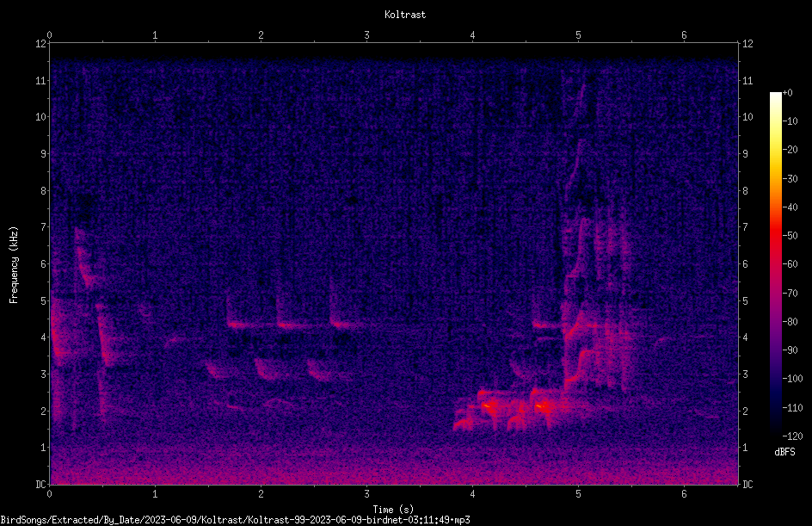Image resolution: width=812 pixels, height=526 pixels.
Task: Click the 10 tick on the right frequency axis
Action: 747,117
